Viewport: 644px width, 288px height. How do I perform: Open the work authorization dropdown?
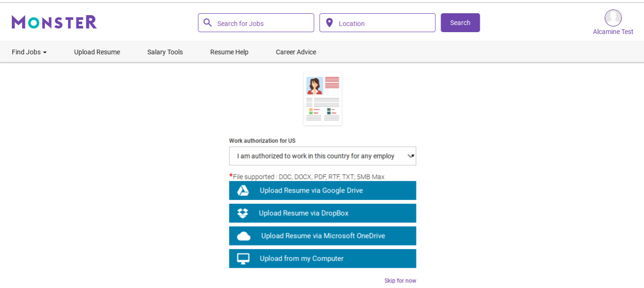(x=322, y=156)
